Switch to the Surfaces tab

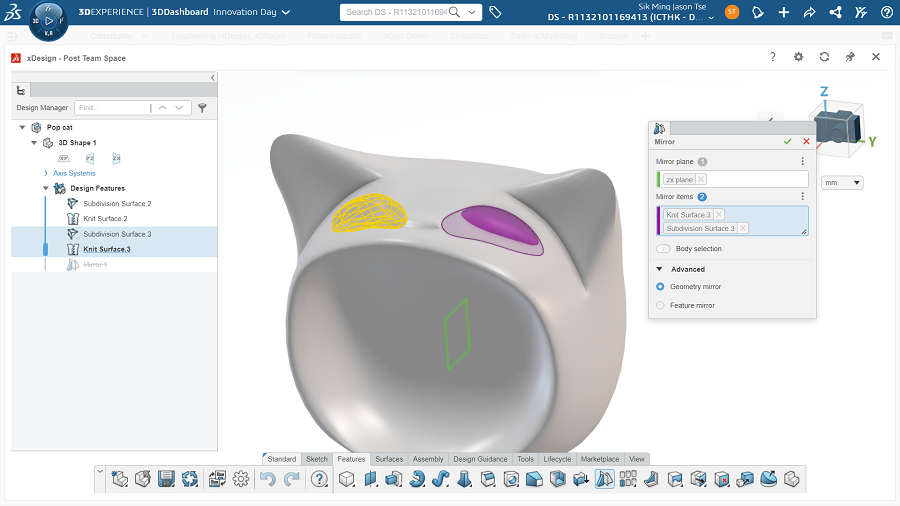389,459
